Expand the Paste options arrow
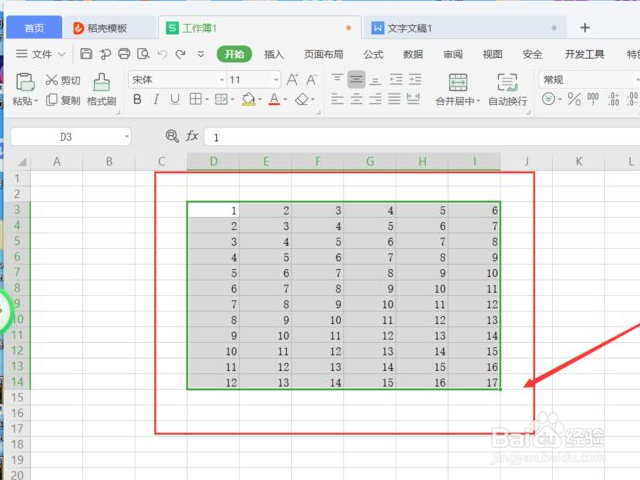 coord(36,101)
